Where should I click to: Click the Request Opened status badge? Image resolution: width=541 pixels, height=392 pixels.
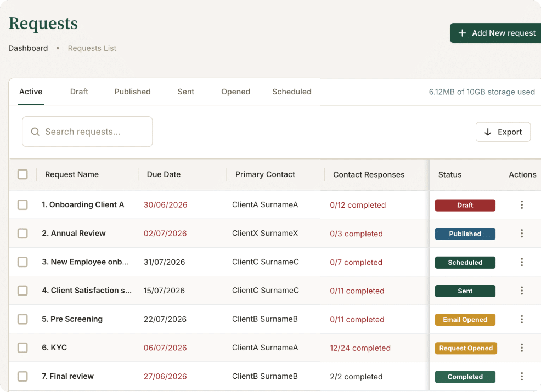(x=466, y=348)
